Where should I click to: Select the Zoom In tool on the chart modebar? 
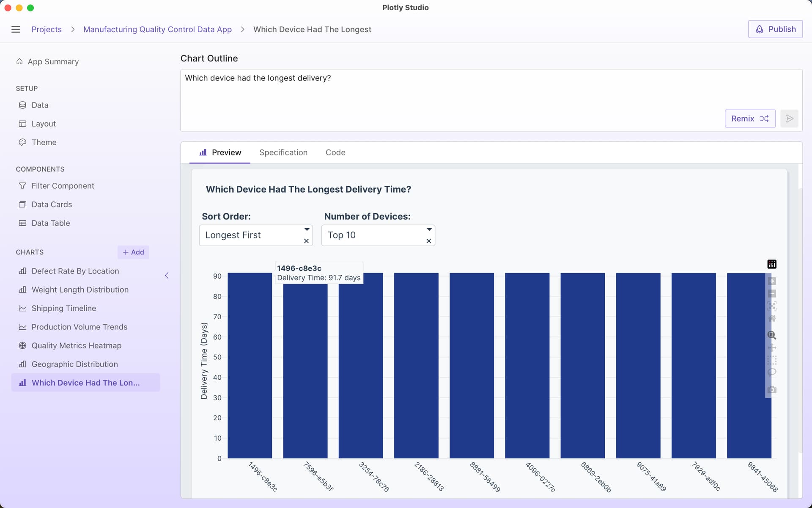click(772, 281)
